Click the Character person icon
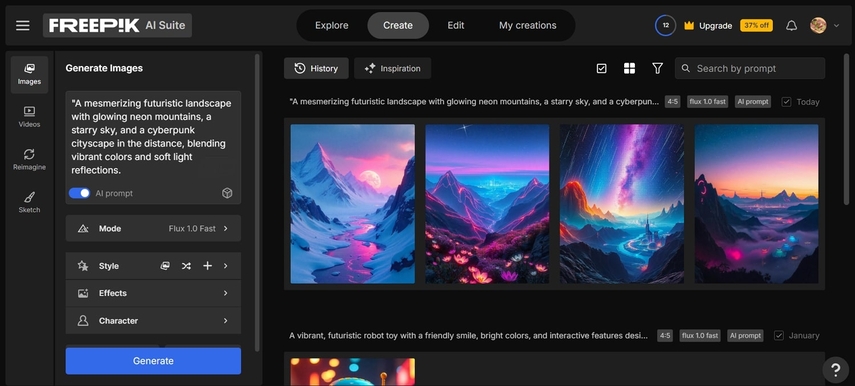 pyautogui.click(x=83, y=321)
